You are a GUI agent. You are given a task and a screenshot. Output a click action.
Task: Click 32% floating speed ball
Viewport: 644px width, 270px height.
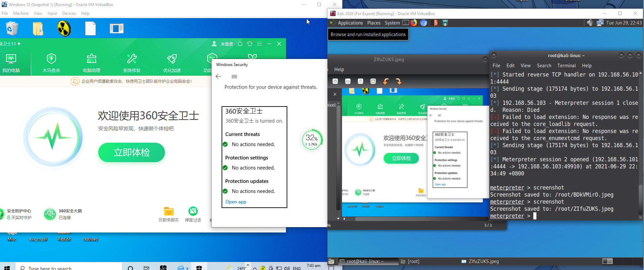(312, 140)
